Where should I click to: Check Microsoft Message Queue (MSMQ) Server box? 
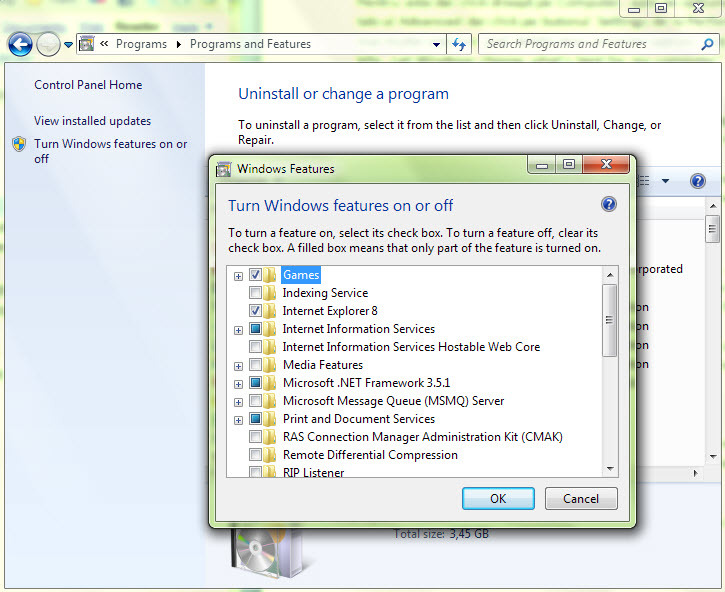[x=255, y=401]
